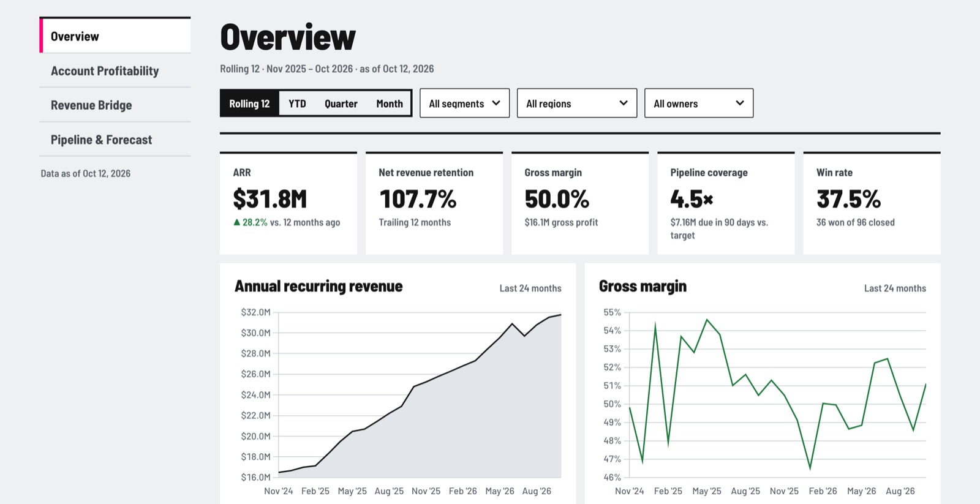Open the All segments dropdown
Viewport: 980px width, 504px height.
[464, 103]
